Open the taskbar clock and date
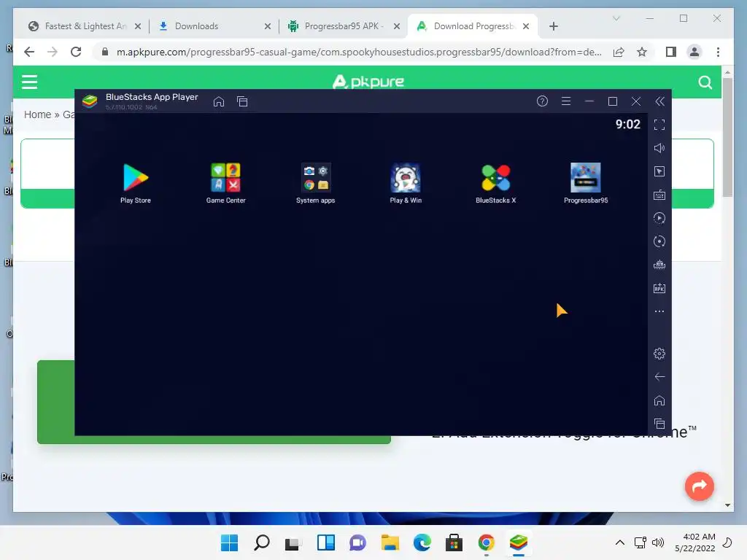The image size is (747, 560). click(x=695, y=542)
